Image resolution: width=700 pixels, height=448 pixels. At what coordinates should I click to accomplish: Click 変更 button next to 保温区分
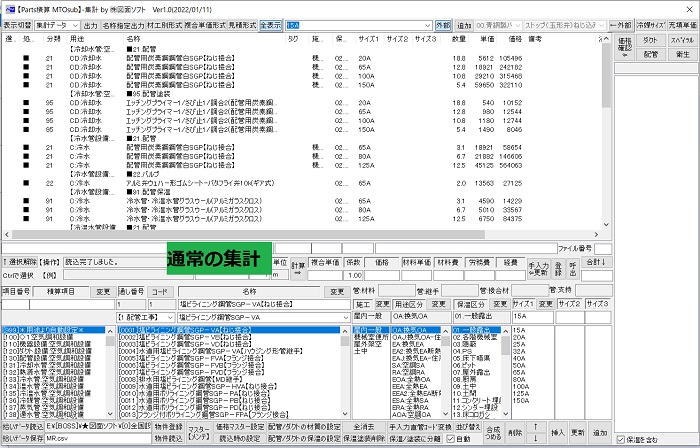pyautogui.click(x=500, y=304)
